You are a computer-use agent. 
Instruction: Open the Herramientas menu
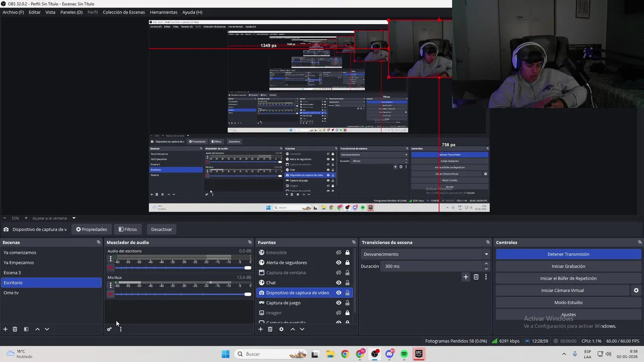click(164, 12)
